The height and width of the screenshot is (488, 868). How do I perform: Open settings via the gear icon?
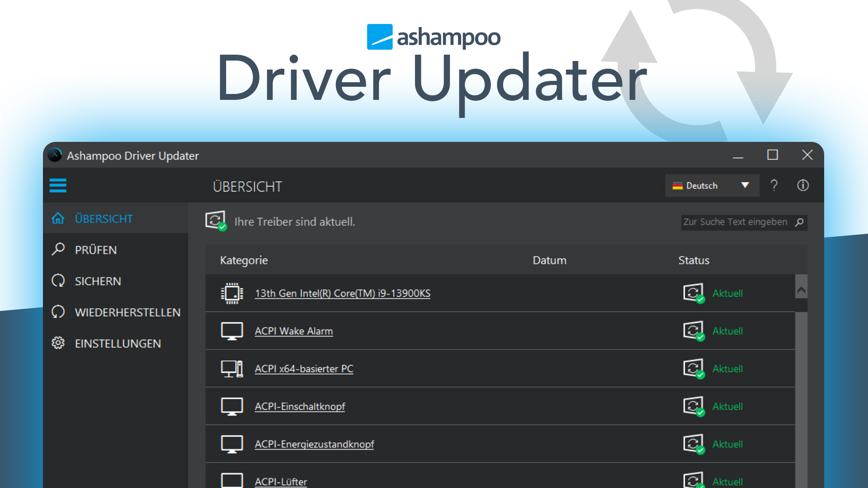tap(58, 343)
